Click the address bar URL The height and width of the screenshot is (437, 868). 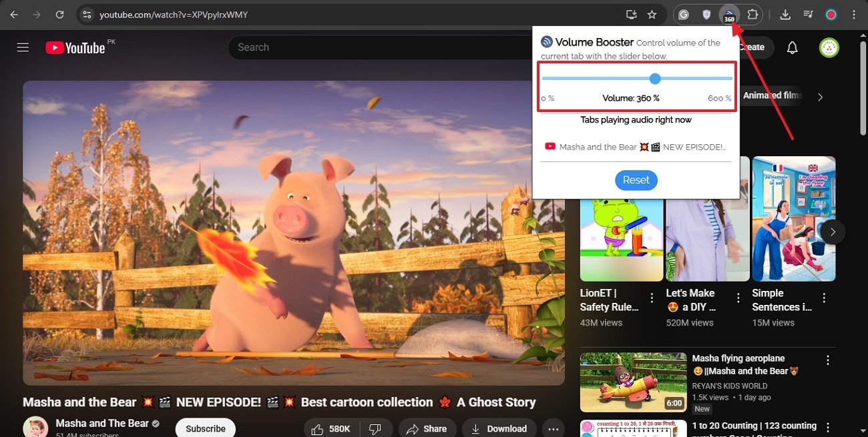click(x=174, y=14)
